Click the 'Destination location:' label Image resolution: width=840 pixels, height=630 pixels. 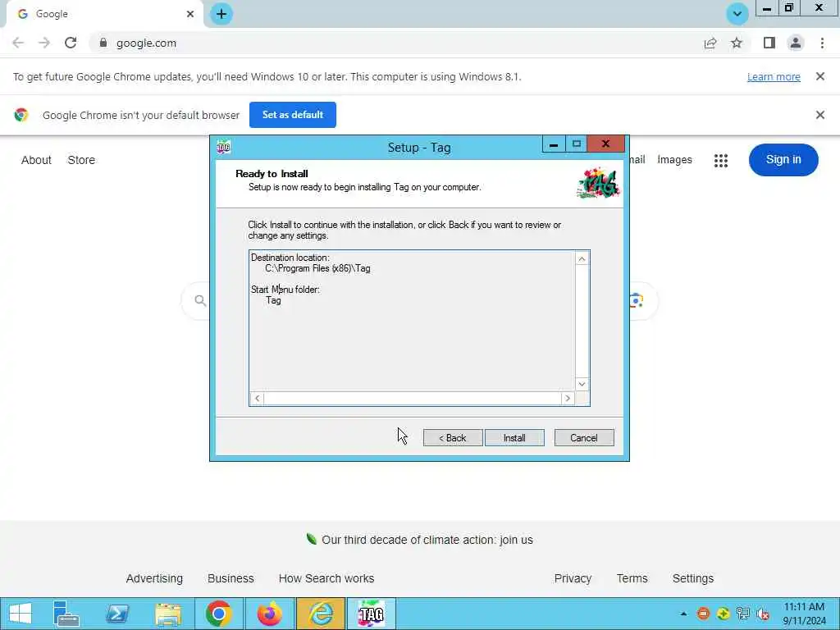[290, 258]
